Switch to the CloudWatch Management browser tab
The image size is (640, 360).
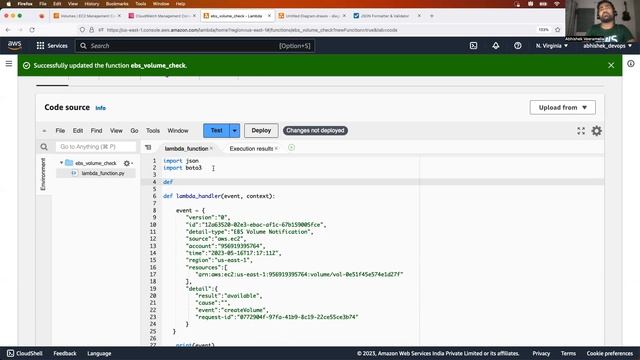162,16
